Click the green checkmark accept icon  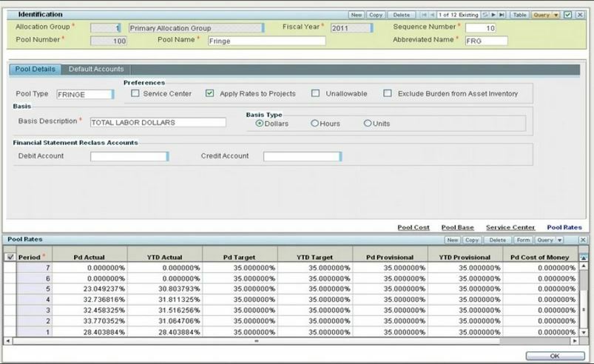[x=567, y=15]
